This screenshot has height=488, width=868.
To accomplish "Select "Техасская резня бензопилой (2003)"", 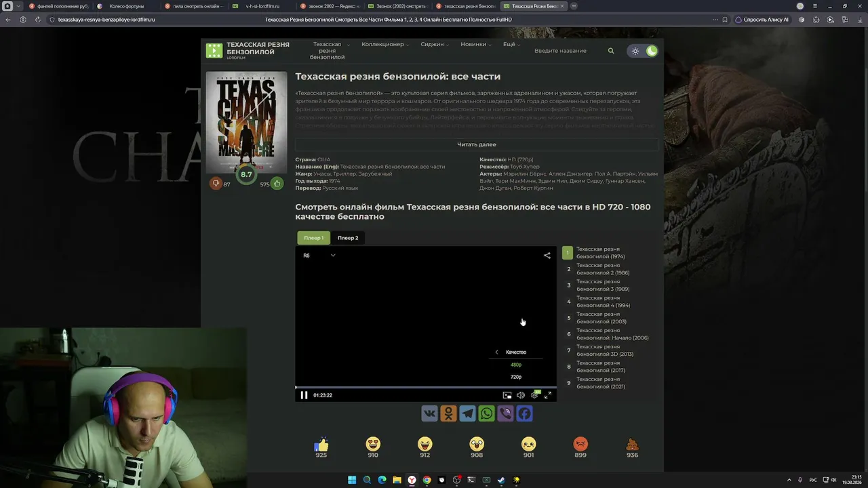I will pyautogui.click(x=602, y=318).
